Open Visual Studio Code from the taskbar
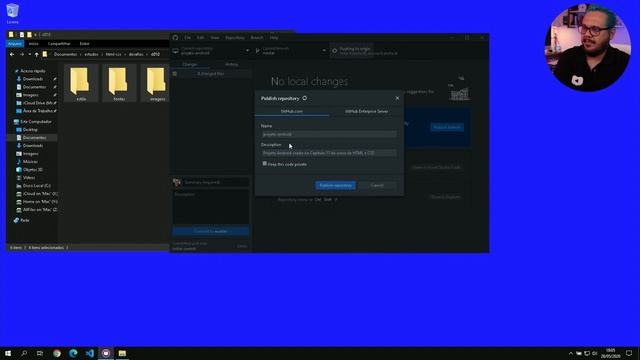The height and width of the screenshot is (360, 640). click(90, 353)
